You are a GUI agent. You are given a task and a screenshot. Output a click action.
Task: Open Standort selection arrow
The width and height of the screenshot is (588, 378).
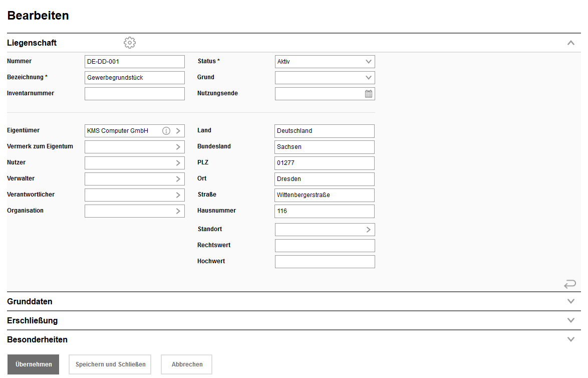click(x=369, y=230)
